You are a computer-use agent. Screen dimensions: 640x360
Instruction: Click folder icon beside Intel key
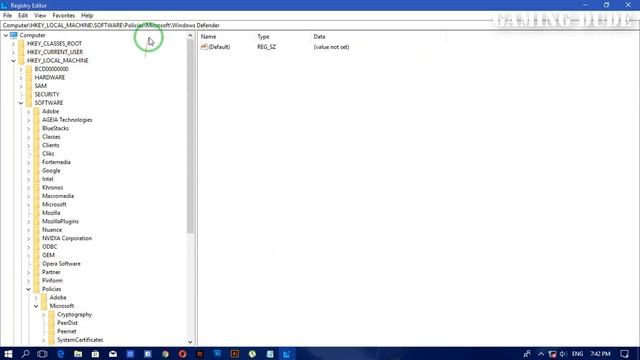[x=37, y=179]
